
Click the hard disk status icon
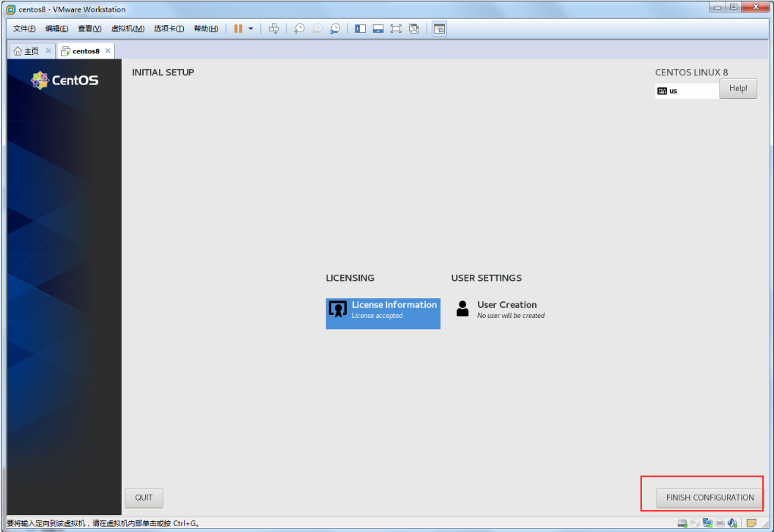coord(682,523)
